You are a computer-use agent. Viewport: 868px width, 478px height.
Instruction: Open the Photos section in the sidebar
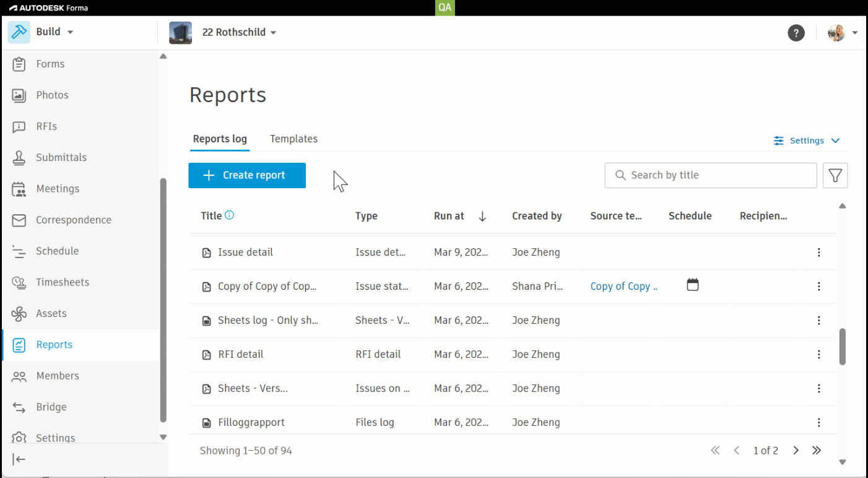(x=53, y=95)
